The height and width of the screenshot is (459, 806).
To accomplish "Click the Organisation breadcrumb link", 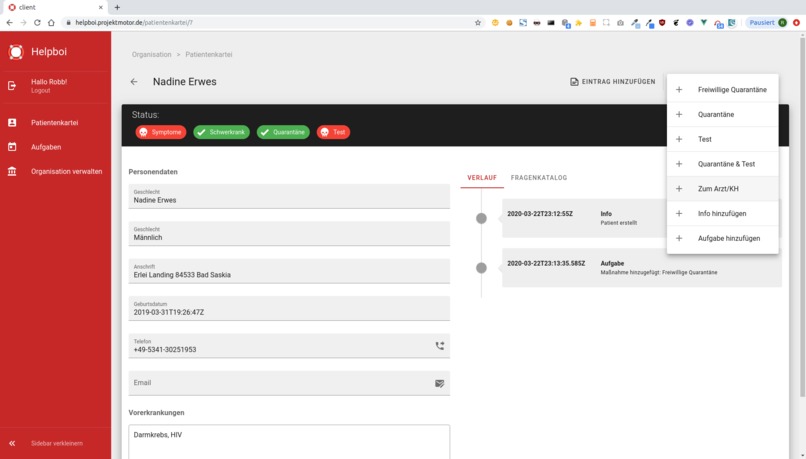I will click(x=151, y=54).
